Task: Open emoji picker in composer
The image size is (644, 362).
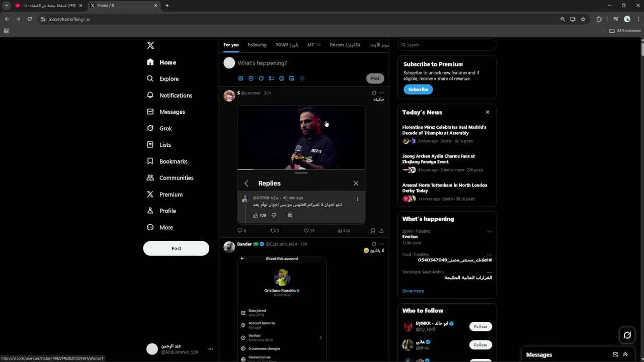Action: 281,78
